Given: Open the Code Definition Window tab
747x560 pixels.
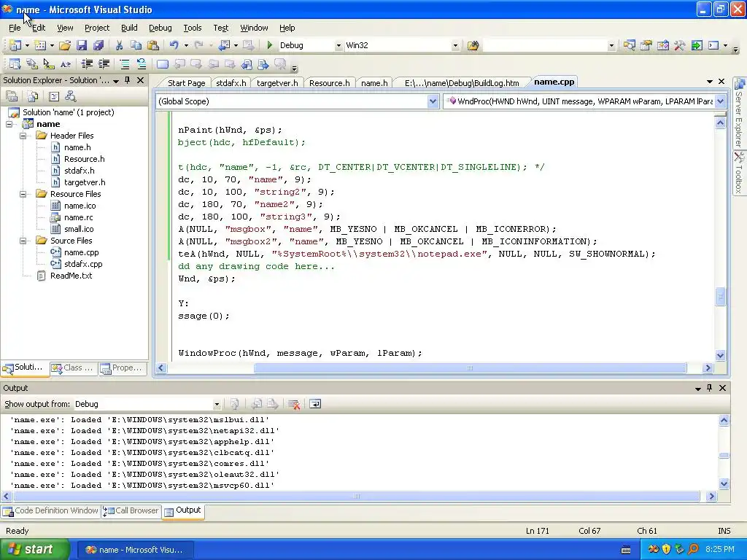Looking at the screenshot, I should tap(50, 511).
